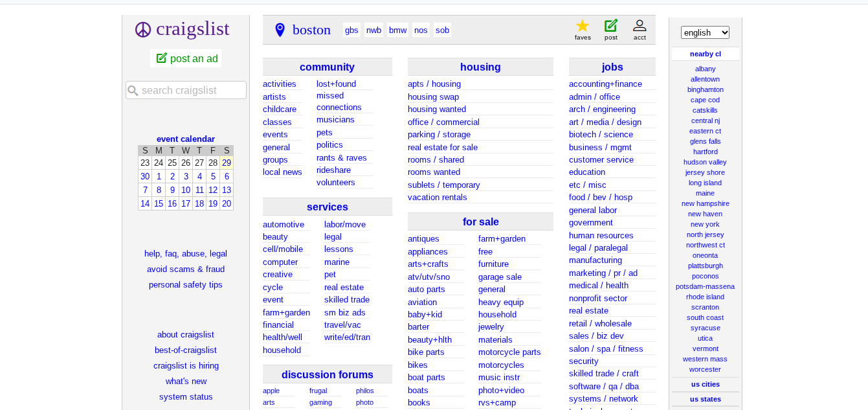Open the frugal discussion forum

(x=318, y=391)
